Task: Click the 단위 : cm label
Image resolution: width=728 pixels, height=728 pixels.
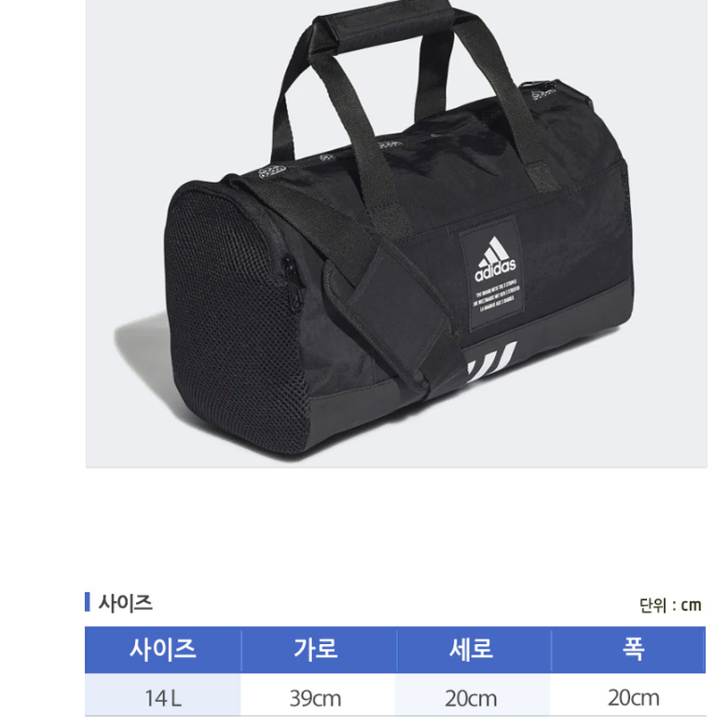Action: [x=670, y=606]
